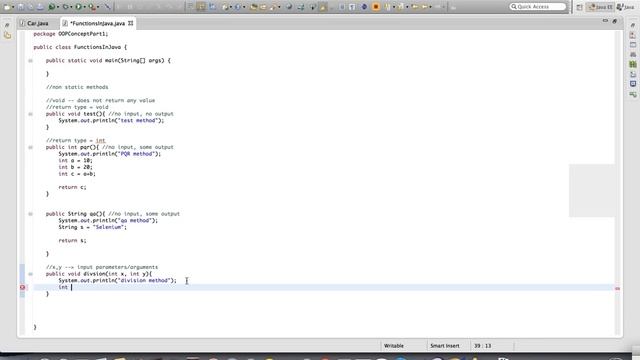Image resolution: width=640 pixels, height=360 pixels.
Task: Click the Package Explorer icon in left sidebar
Action: 7,36
